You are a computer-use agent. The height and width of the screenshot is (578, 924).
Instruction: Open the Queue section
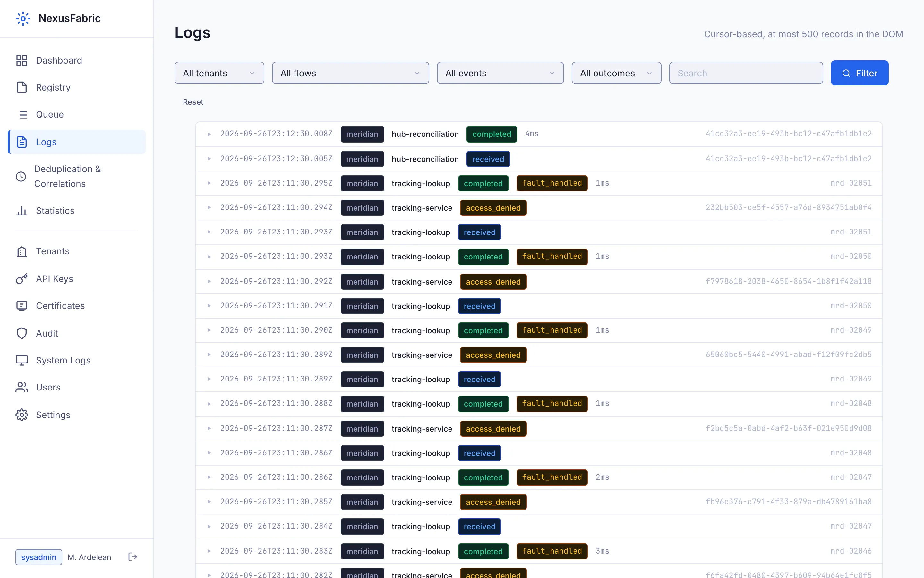click(77, 114)
